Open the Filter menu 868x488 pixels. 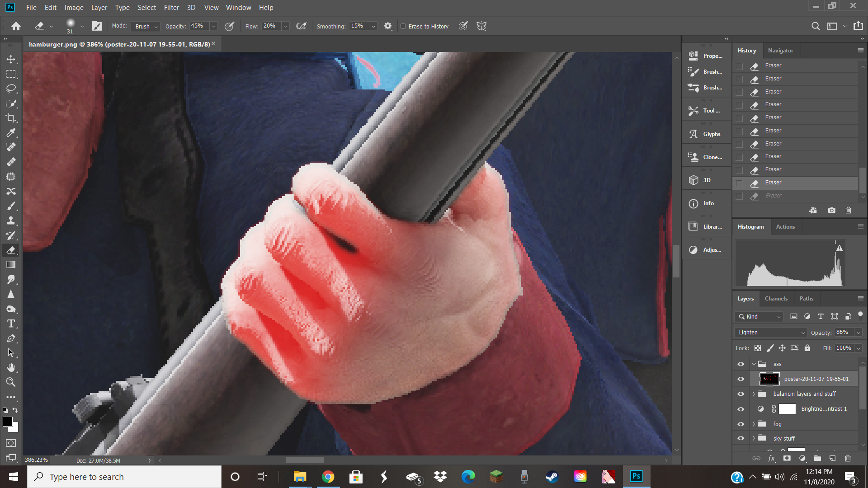[171, 8]
